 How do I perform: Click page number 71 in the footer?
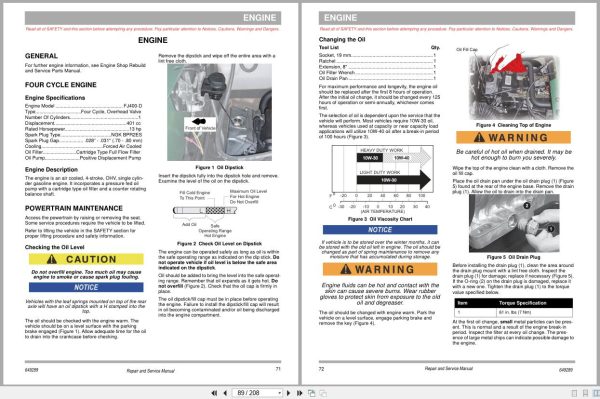278,369
